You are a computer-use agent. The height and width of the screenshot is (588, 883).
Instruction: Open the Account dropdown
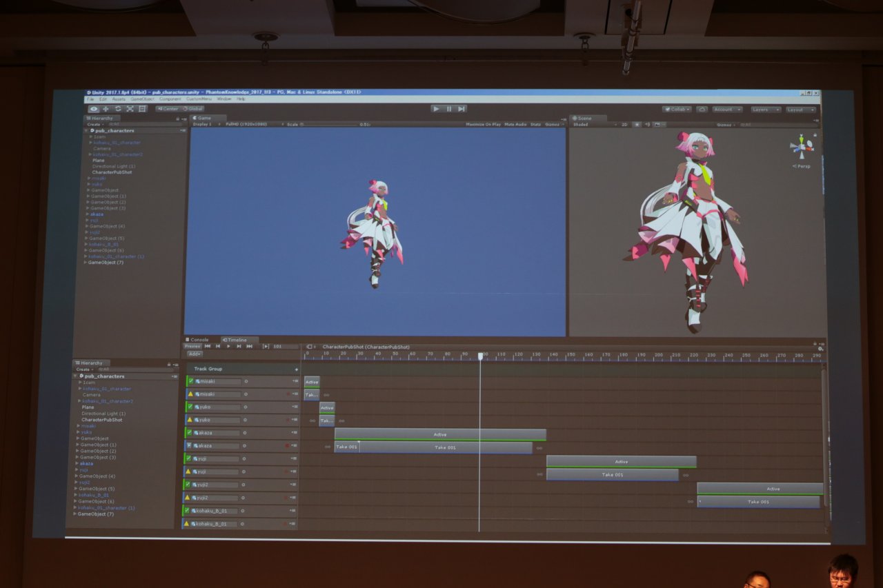(x=727, y=110)
